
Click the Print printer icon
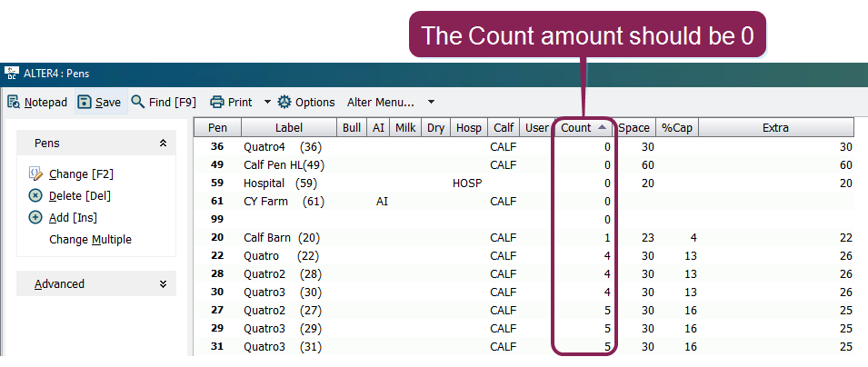click(x=217, y=102)
